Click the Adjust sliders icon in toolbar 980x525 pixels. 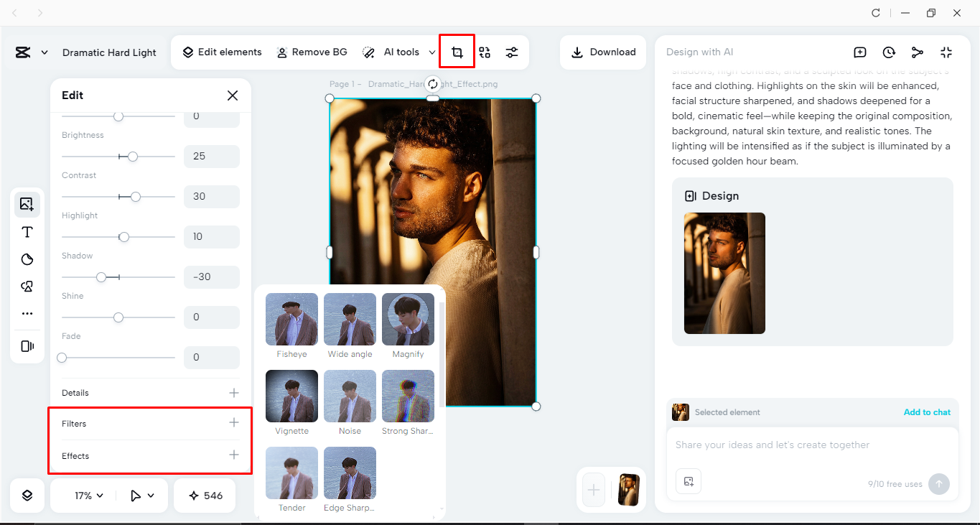pyautogui.click(x=511, y=52)
